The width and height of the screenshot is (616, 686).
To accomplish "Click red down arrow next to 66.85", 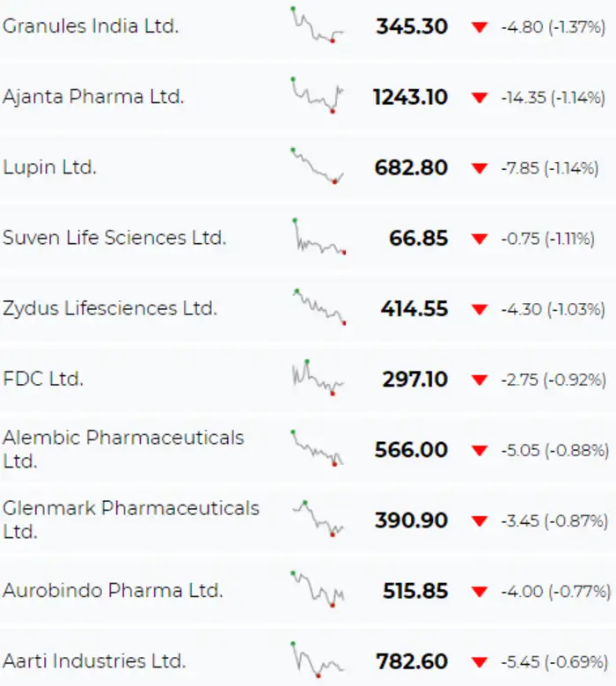I will point(479,239).
